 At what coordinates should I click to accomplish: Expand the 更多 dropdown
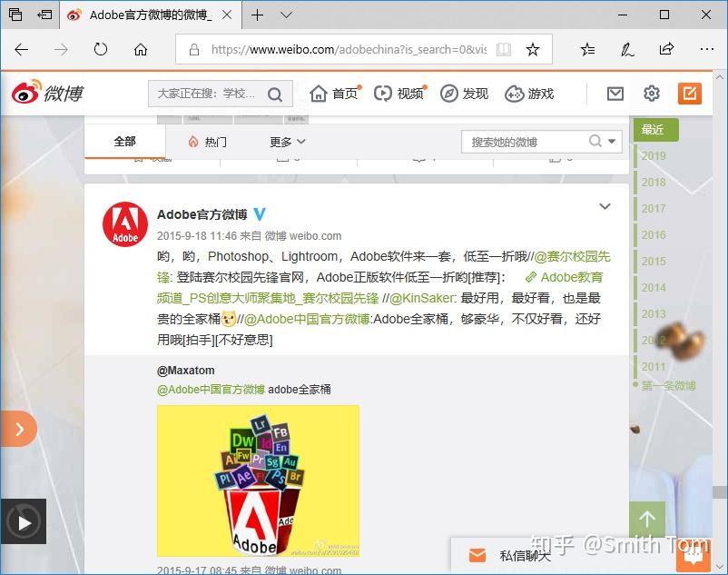[288, 142]
